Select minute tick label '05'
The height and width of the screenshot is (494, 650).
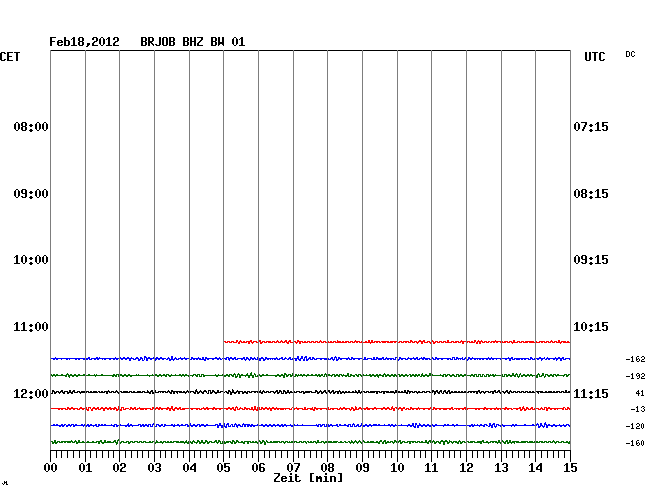click(x=223, y=468)
